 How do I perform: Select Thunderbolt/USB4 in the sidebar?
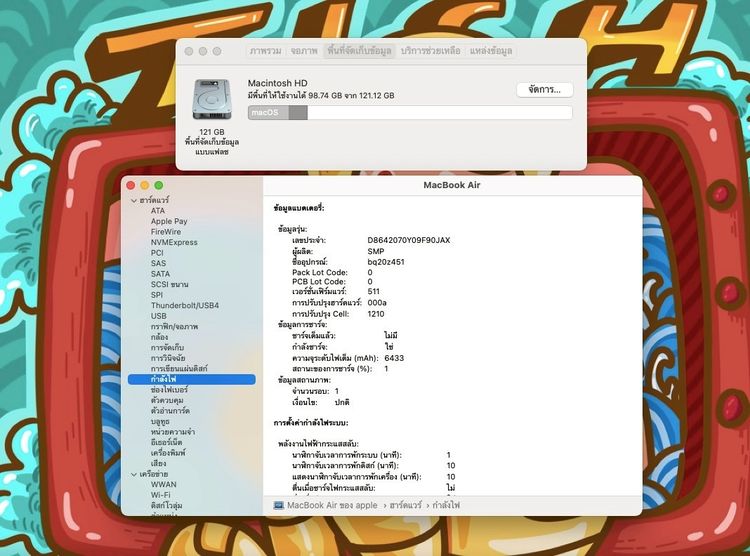pos(185,305)
